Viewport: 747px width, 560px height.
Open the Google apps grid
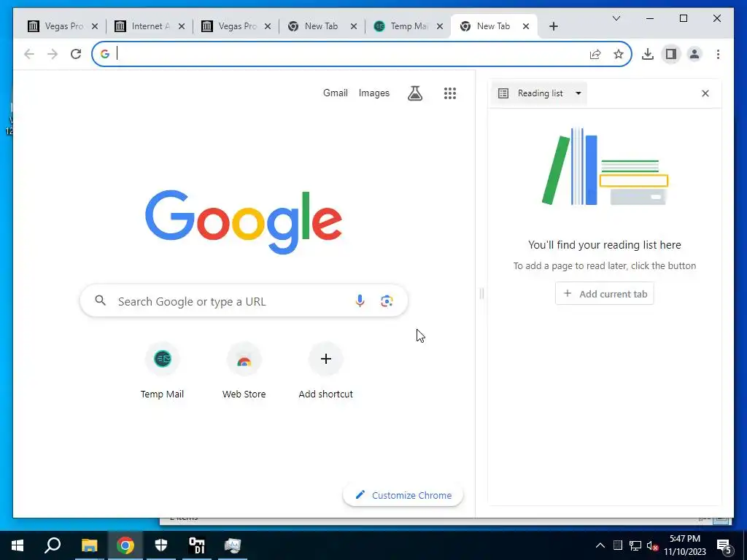pyautogui.click(x=449, y=93)
